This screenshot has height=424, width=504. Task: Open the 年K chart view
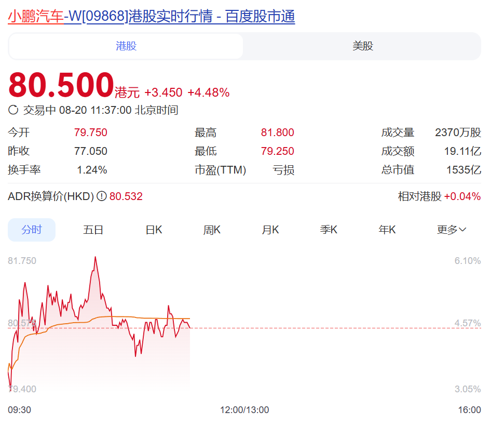[x=386, y=229]
